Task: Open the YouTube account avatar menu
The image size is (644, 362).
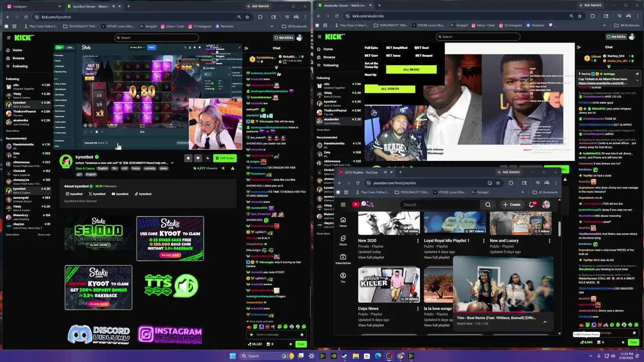Action: click(546, 205)
